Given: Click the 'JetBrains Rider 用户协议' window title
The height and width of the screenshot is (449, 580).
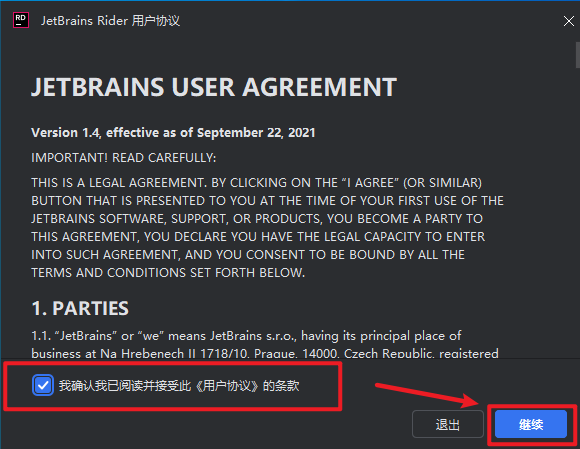Looking at the screenshot, I should pyautogui.click(x=110, y=21).
